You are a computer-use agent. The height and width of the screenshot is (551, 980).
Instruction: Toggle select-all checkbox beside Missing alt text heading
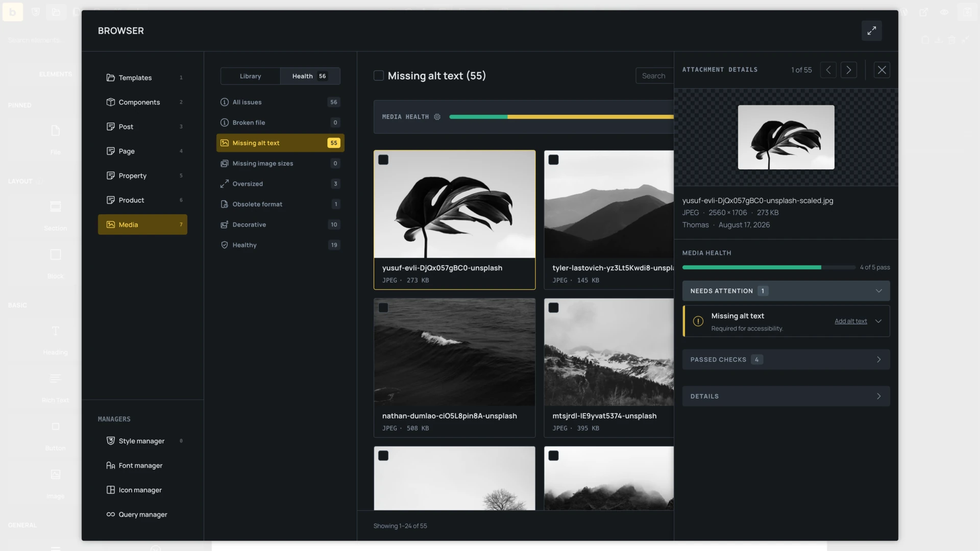(379, 76)
